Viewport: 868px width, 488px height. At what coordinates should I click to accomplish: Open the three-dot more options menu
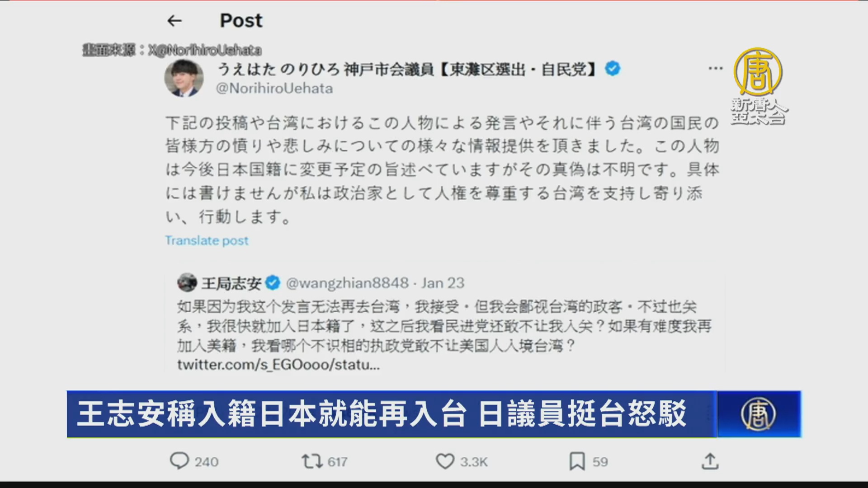tap(715, 69)
